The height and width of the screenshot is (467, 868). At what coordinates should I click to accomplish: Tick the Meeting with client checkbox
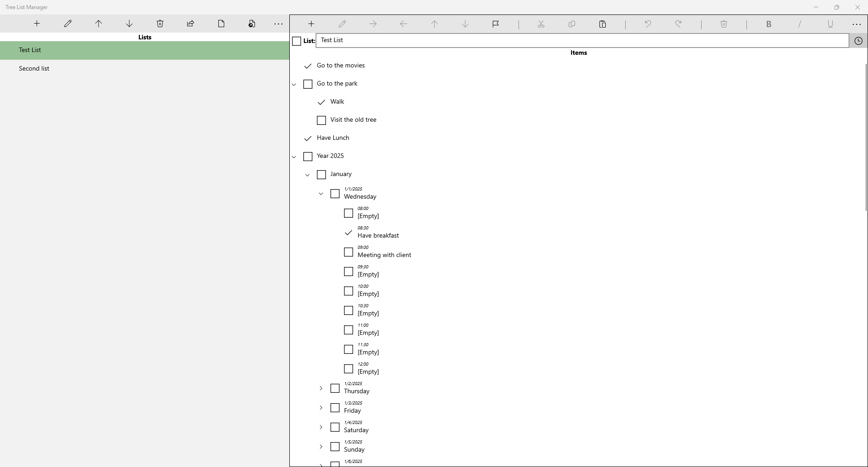(x=348, y=252)
